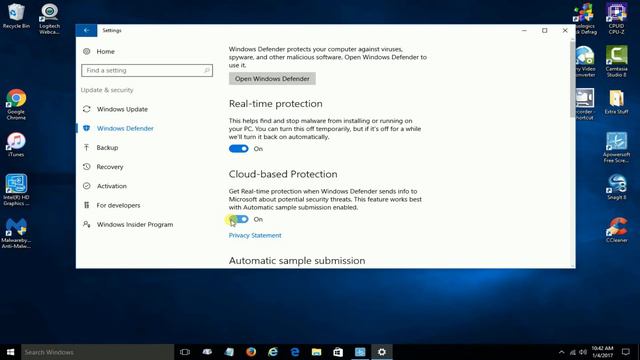
Task: Launch CCleaner from the desktop
Action: [x=616, y=230]
